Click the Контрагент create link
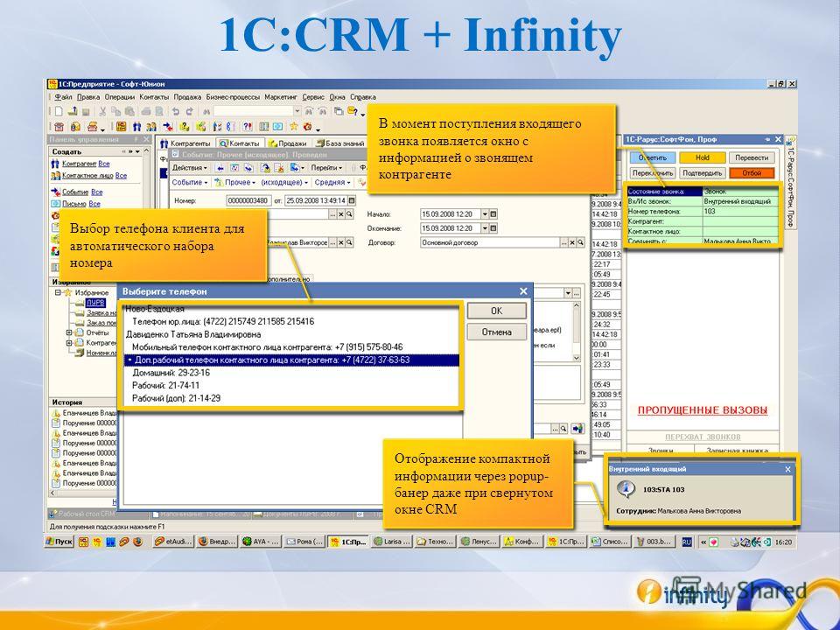The height and width of the screenshot is (630, 840). [x=79, y=164]
